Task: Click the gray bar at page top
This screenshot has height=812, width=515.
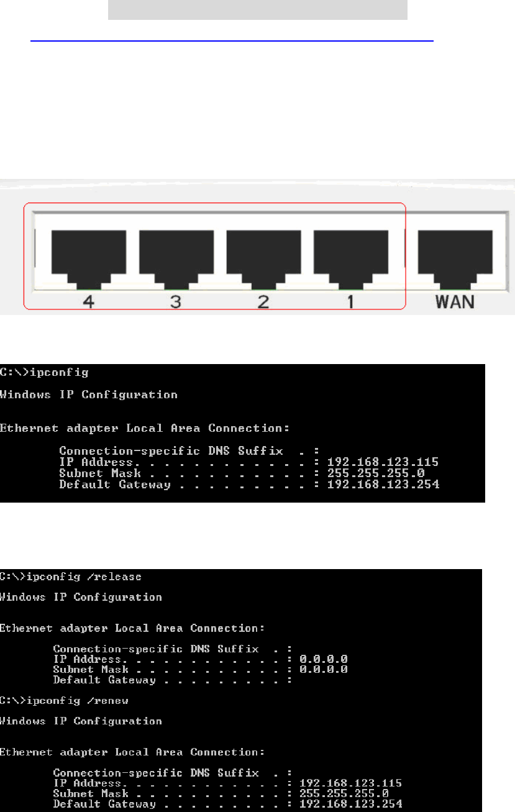Action: [x=258, y=9]
